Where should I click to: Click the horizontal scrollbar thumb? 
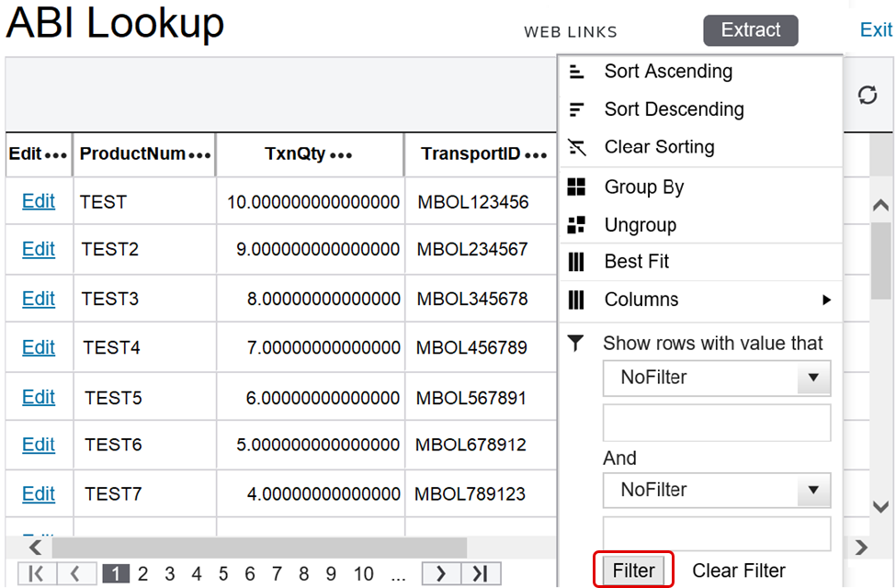[257, 548]
